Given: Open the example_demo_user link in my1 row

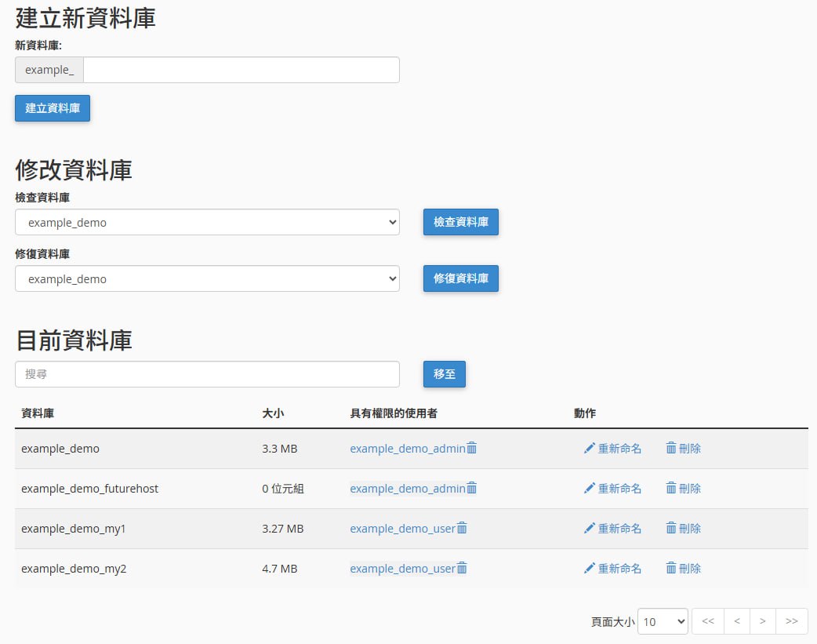Looking at the screenshot, I should tap(402, 528).
